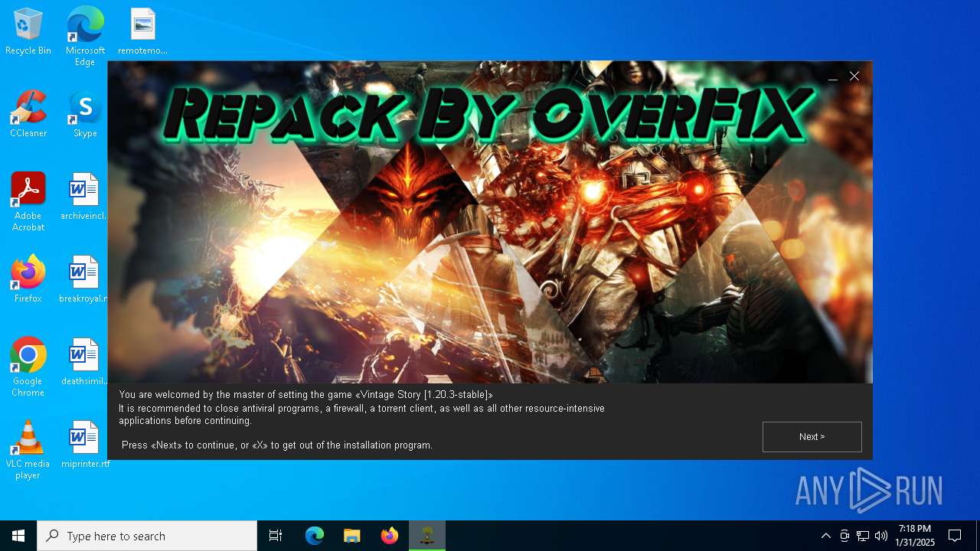
Task: Launch Adobe Acrobat from the desktop
Action: point(28,202)
